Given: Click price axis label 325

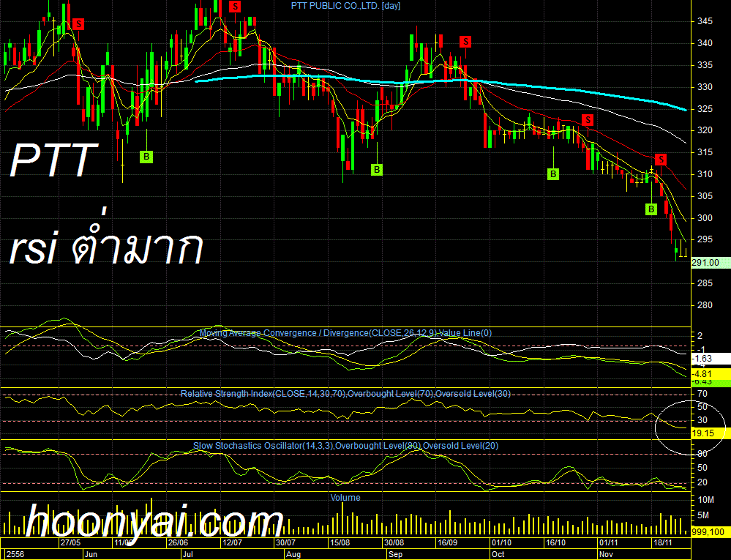Looking at the screenshot, I should click(x=705, y=109).
